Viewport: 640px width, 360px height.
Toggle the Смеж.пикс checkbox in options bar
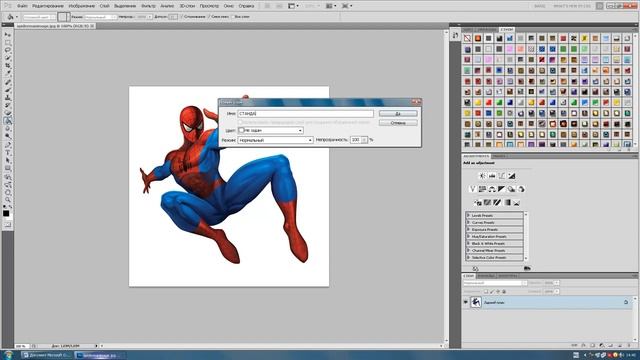pyautogui.click(x=209, y=17)
